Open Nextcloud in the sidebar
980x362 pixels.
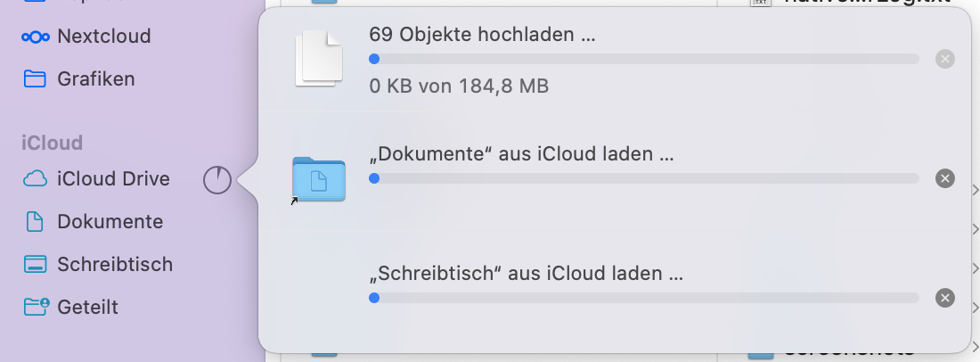[102, 37]
